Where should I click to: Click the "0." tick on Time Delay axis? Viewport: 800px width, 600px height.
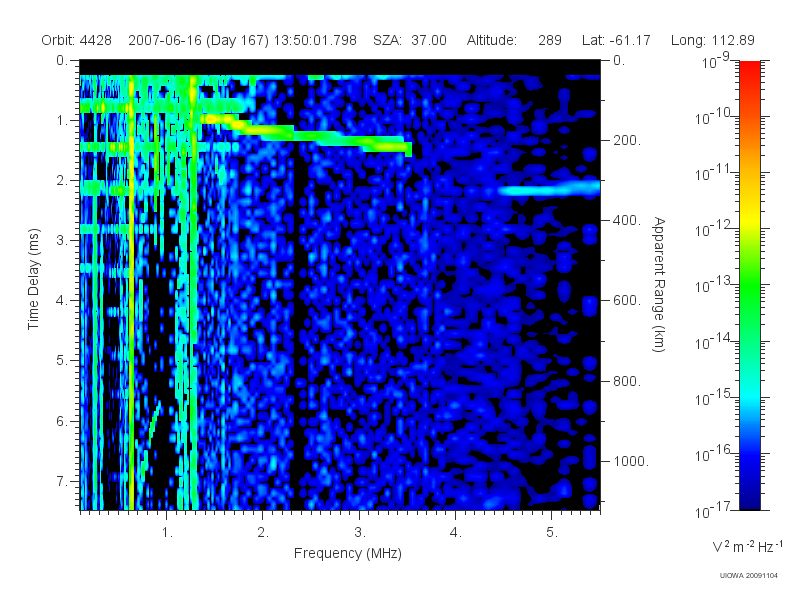[62, 60]
